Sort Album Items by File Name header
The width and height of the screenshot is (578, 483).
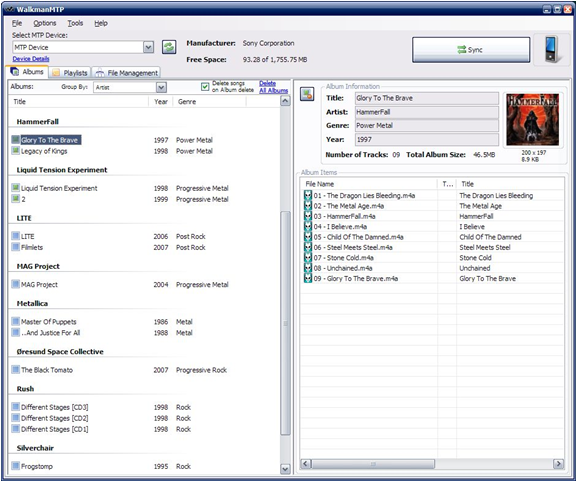point(369,184)
